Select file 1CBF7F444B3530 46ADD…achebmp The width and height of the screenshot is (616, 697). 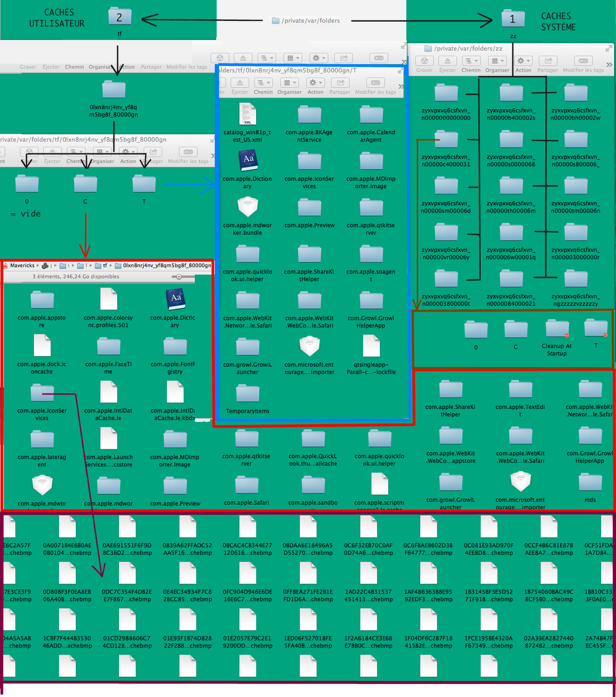pos(67,620)
